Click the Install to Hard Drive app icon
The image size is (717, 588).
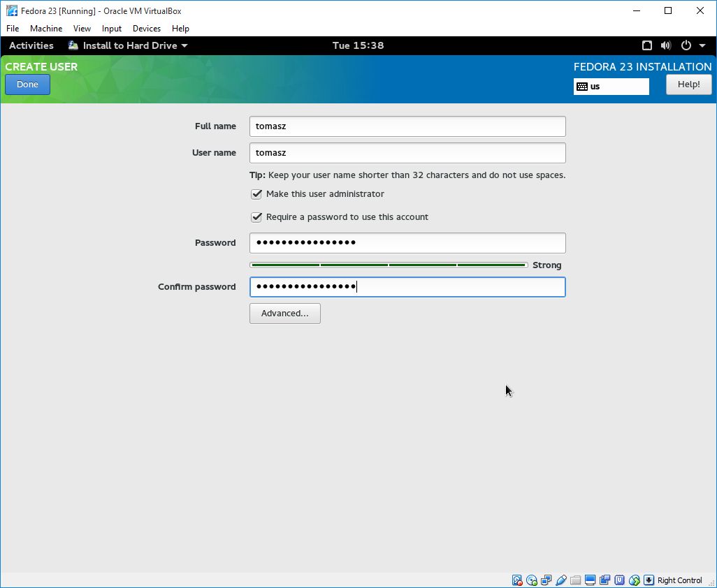click(x=73, y=45)
